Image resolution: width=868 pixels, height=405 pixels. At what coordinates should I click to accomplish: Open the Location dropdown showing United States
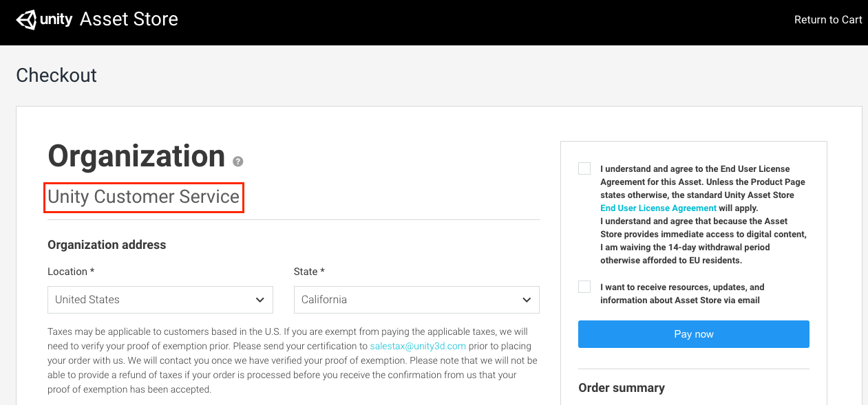[x=160, y=300]
